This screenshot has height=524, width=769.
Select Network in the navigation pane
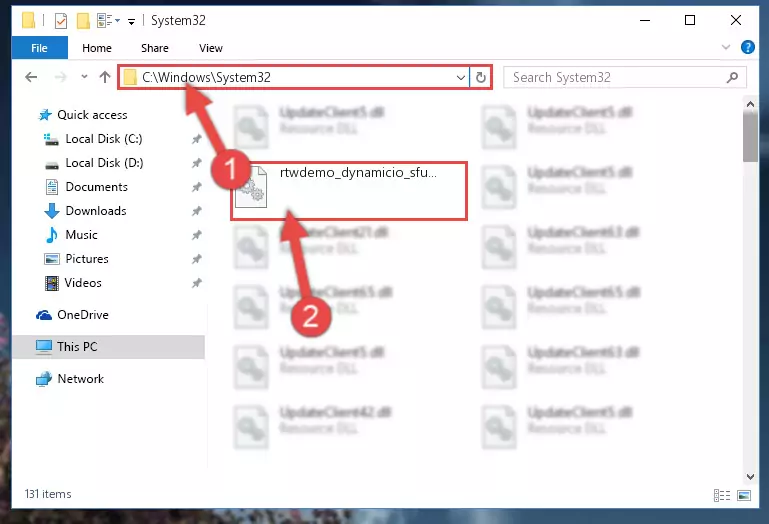tap(80, 379)
